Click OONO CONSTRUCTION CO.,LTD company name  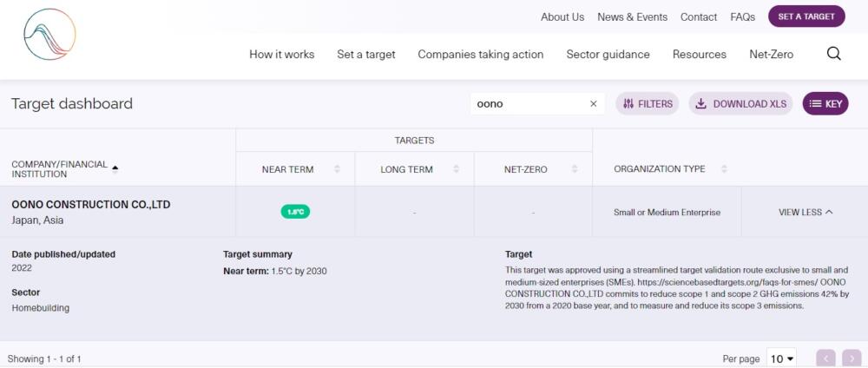[x=91, y=205]
